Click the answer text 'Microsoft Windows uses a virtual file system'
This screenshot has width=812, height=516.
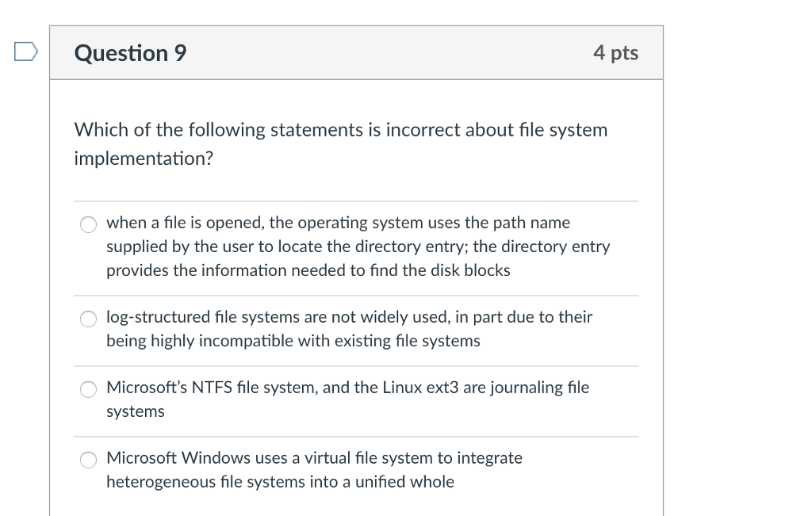314,469
